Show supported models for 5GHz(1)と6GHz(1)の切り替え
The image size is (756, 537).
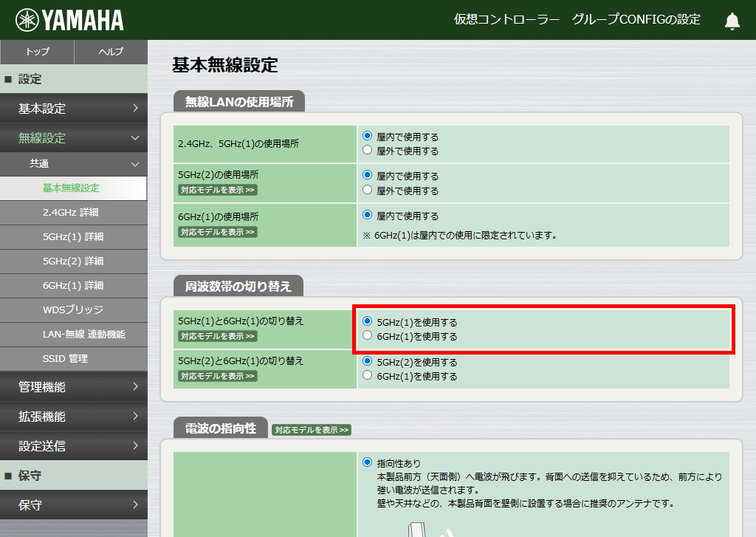(x=218, y=336)
